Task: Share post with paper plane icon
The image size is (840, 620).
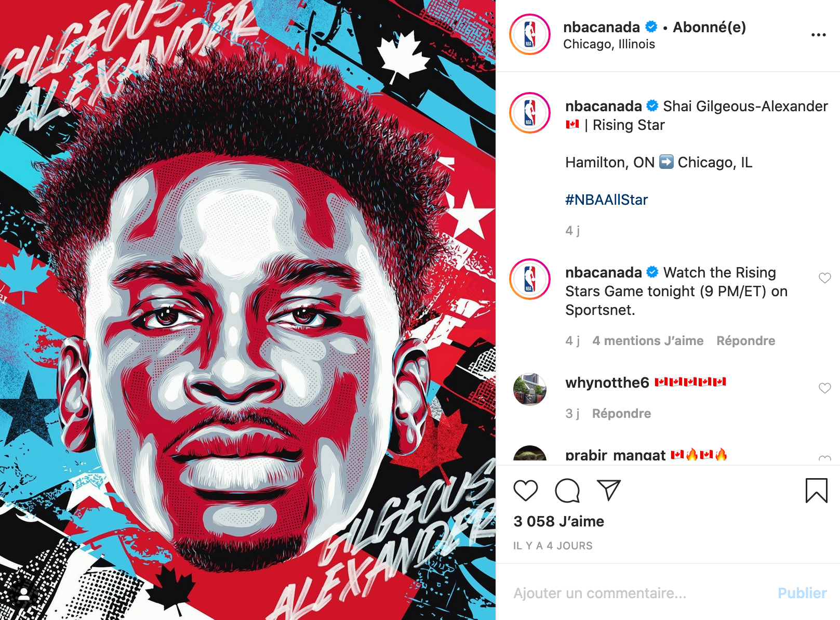Action: pos(609,490)
